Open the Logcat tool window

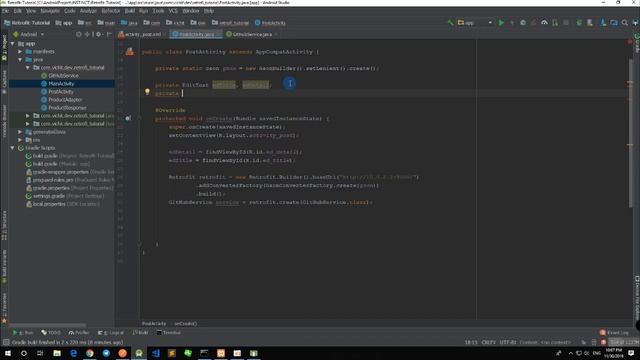(111, 333)
